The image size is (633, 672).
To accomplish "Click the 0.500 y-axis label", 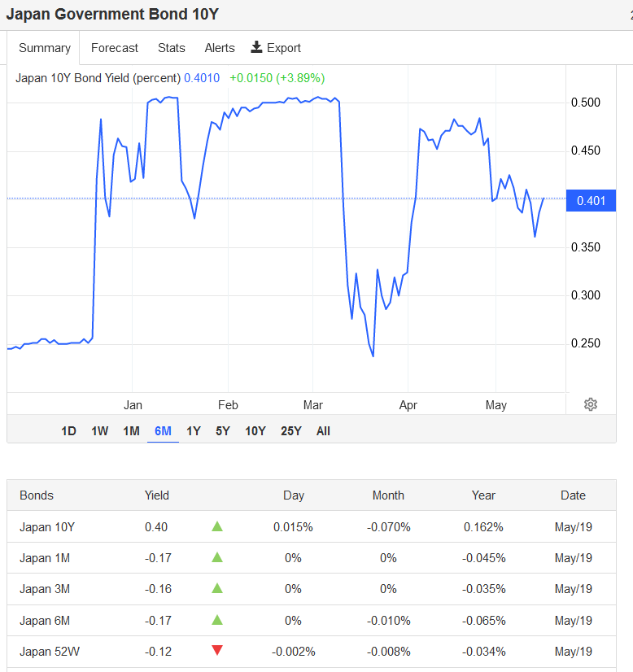I will 586,103.
